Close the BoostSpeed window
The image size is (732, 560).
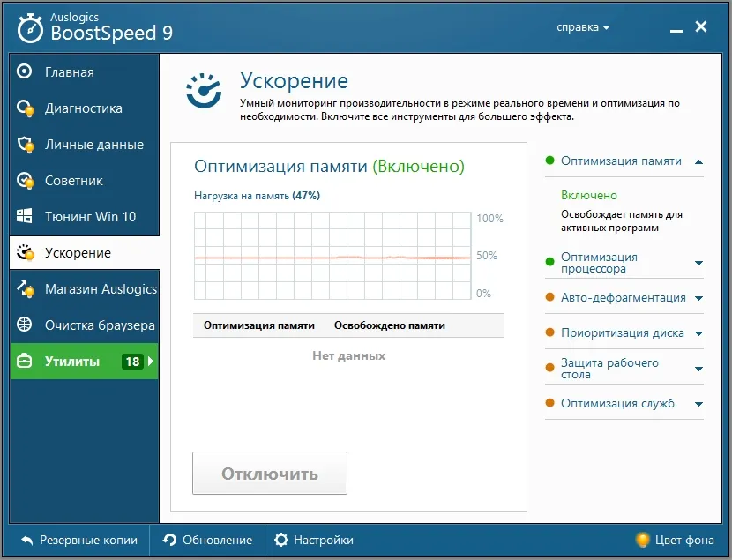701,26
